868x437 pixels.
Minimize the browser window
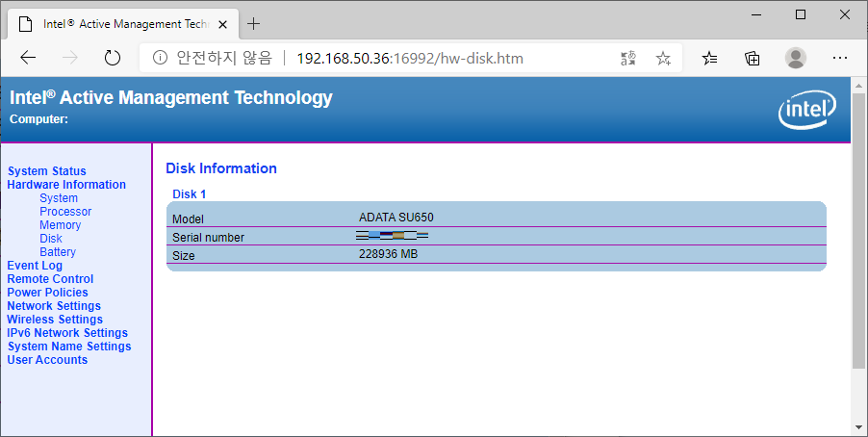click(756, 15)
